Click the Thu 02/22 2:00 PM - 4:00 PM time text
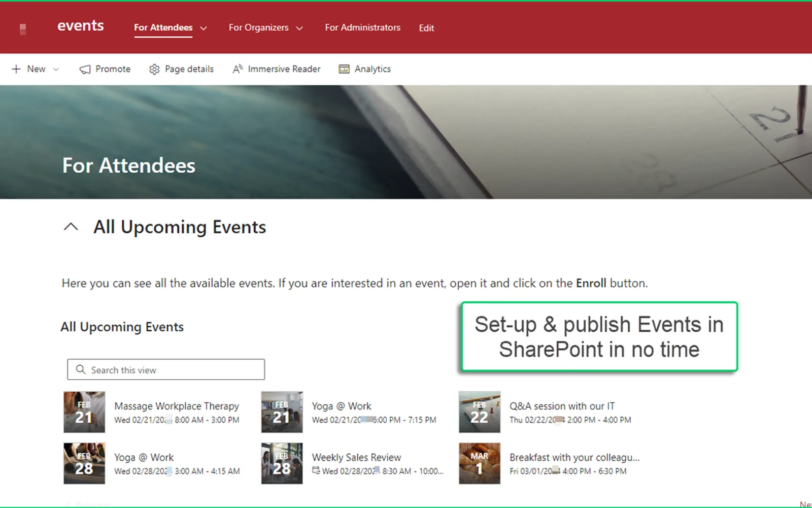The width and height of the screenshot is (812, 508). point(570,420)
